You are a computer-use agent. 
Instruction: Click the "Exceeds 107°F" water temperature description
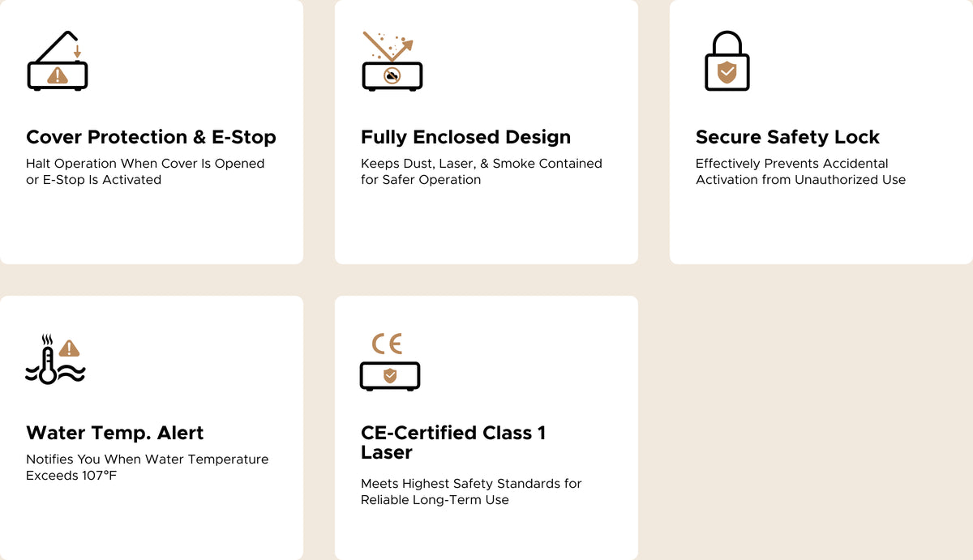tap(71, 476)
